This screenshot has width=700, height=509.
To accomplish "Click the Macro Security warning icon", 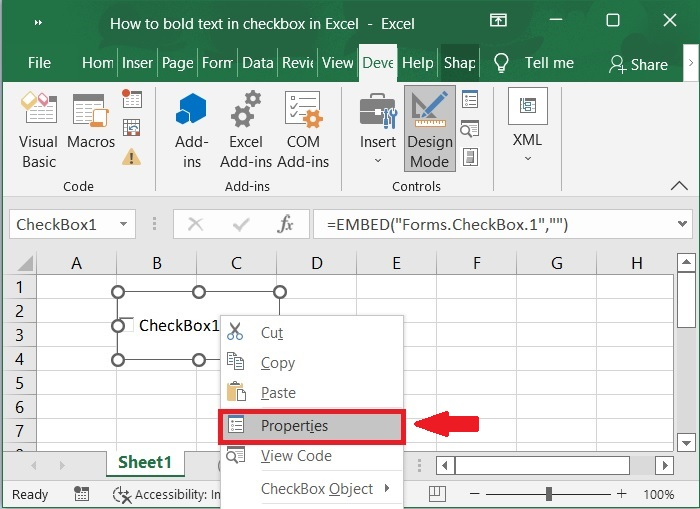I will (132, 157).
